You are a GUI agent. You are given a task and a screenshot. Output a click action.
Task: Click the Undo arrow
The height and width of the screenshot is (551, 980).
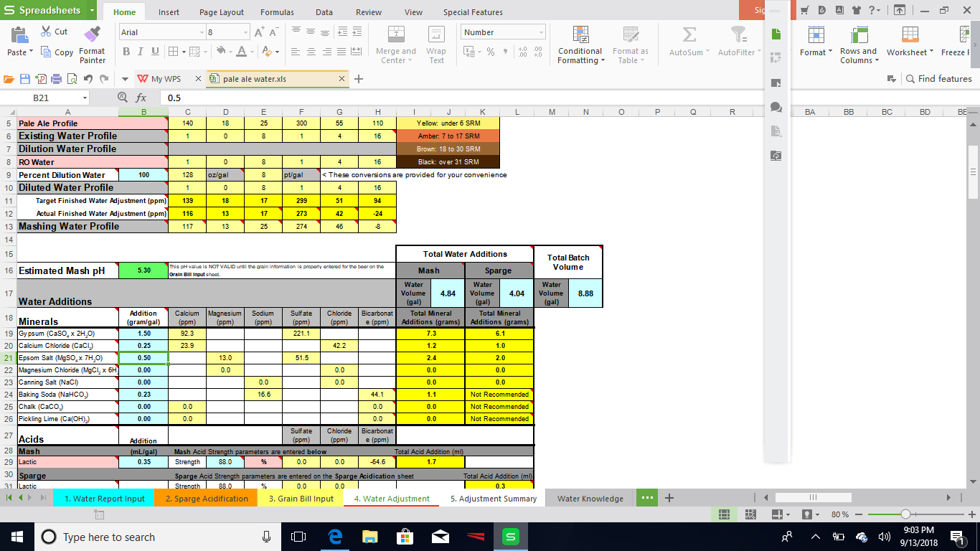(x=88, y=79)
